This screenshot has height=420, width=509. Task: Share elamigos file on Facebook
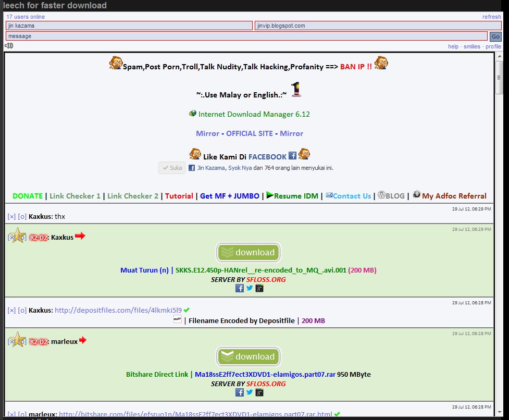coord(240,392)
